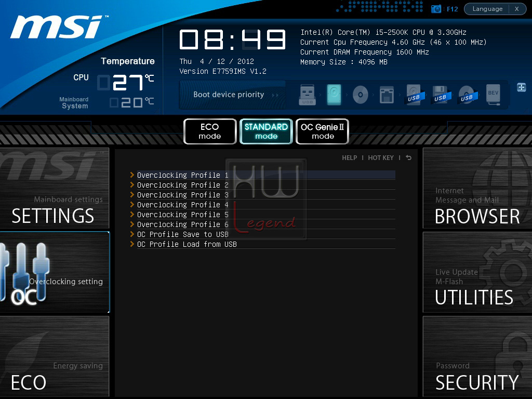Select OC Profile Load from USB
The height and width of the screenshot is (399, 532).
tap(266, 244)
